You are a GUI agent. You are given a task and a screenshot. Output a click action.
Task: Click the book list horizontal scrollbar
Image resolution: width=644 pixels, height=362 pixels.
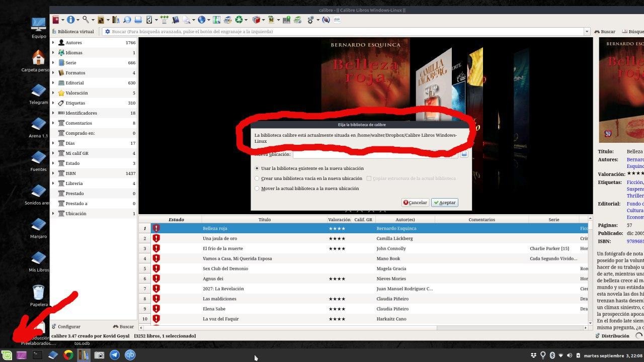[362, 328]
